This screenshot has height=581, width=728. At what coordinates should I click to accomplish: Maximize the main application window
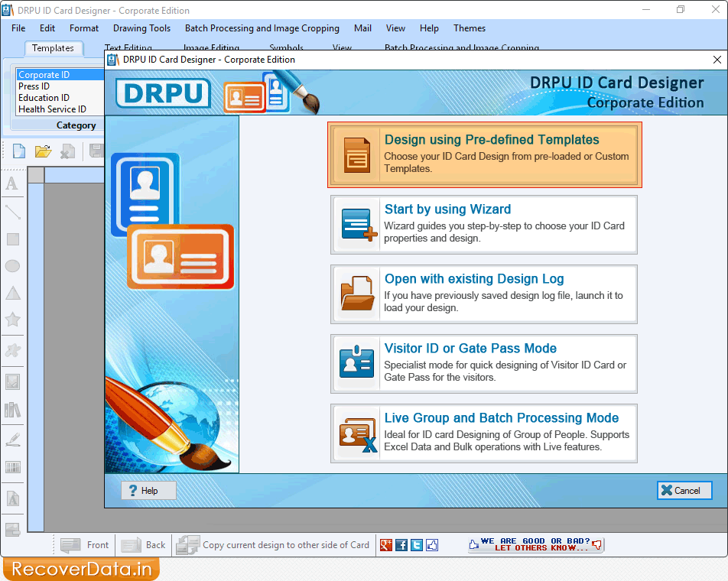tap(681, 10)
